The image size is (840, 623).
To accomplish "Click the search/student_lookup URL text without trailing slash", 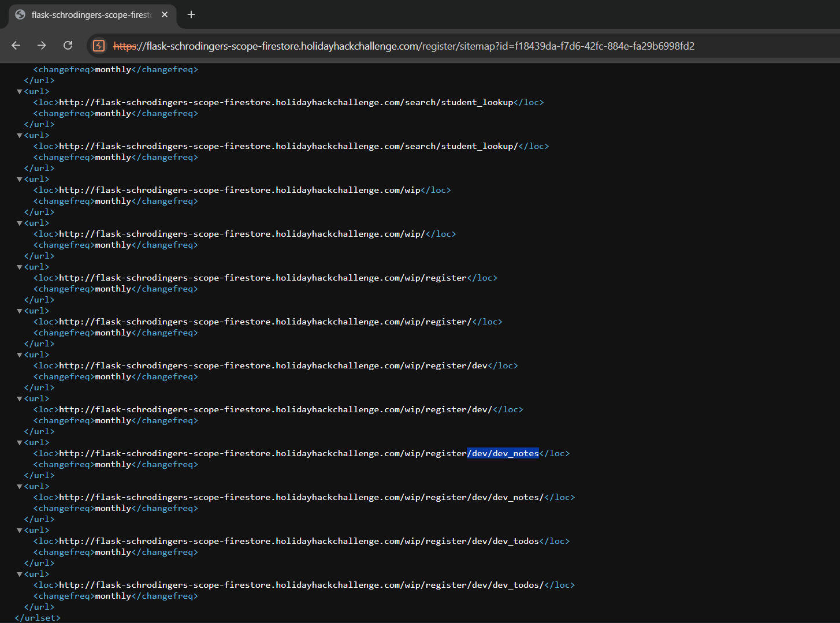I will [286, 102].
